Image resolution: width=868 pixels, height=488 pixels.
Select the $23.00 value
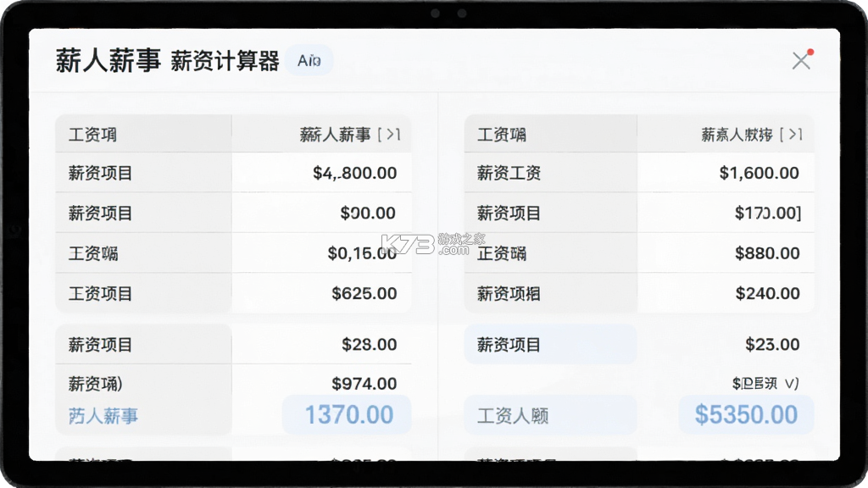point(772,345)
